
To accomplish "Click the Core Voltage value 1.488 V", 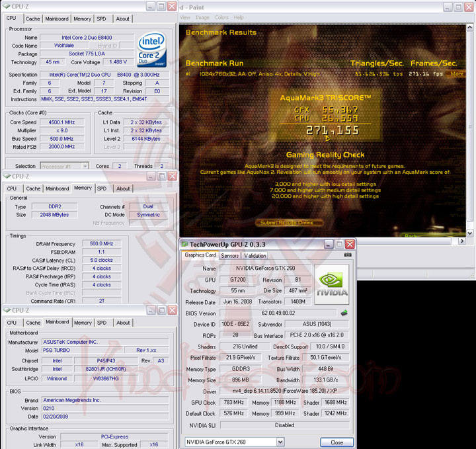I will tap(118, 62).
